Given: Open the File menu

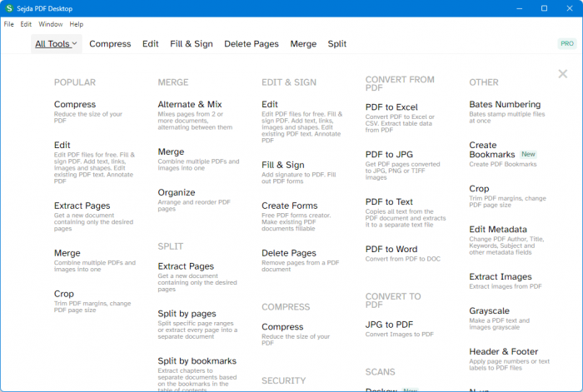Looking at the screenshot, I should point(9,24).
